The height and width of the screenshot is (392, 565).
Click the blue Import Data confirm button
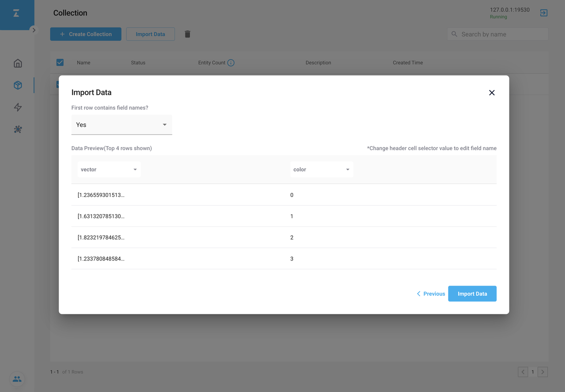472,294
